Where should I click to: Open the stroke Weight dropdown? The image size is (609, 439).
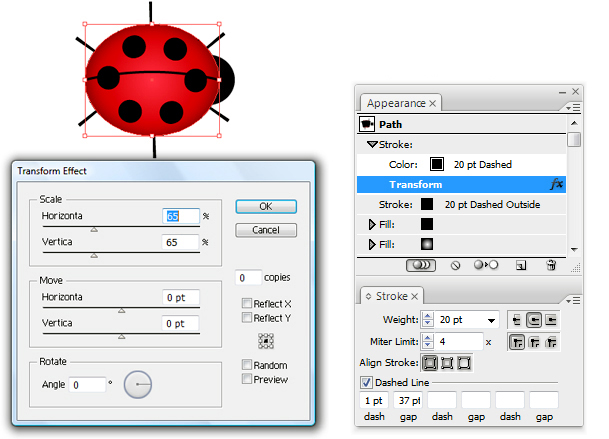(x=491, y=321)
